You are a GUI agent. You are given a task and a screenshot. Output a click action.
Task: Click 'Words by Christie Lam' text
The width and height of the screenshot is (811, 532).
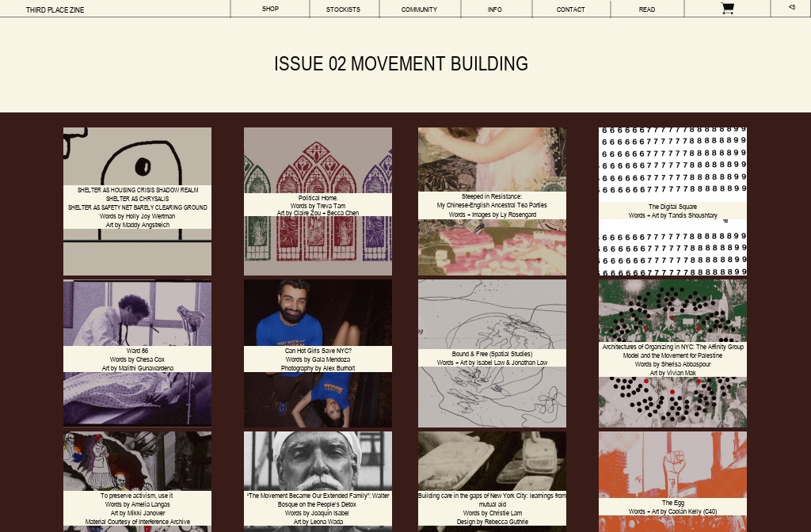[x=492, y=513]
